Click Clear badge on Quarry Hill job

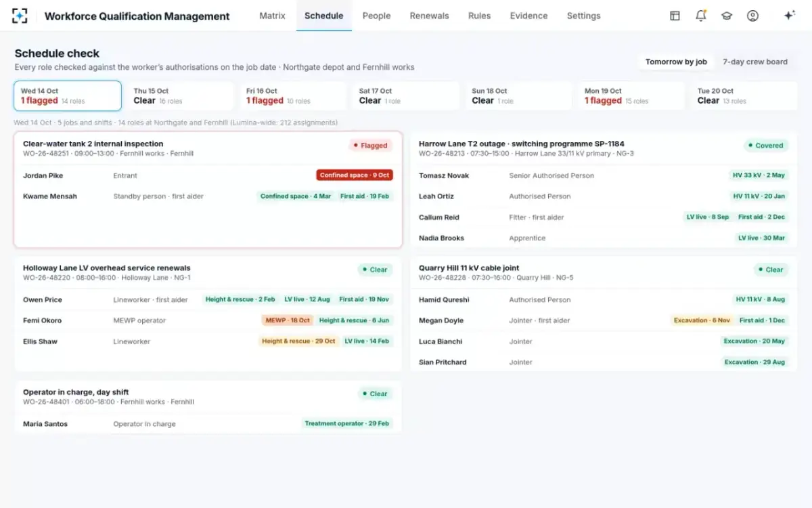[x=771, y=270]
